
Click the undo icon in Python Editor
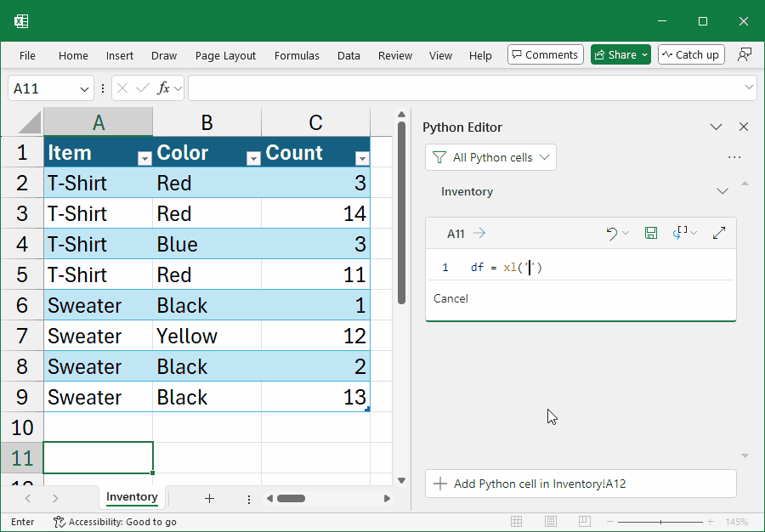point(611,233)
